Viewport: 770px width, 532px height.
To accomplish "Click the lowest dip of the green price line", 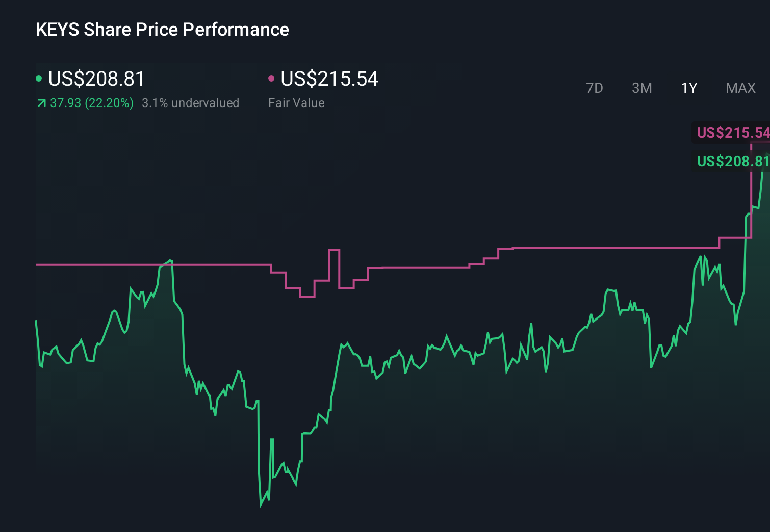I will pyautogui.click(x=261, y=506).
